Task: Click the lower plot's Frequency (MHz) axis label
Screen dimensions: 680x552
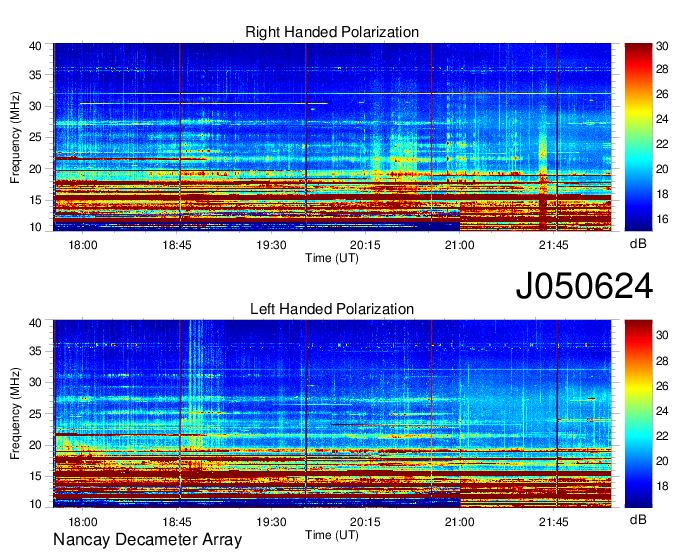Action: pos(15,414)
